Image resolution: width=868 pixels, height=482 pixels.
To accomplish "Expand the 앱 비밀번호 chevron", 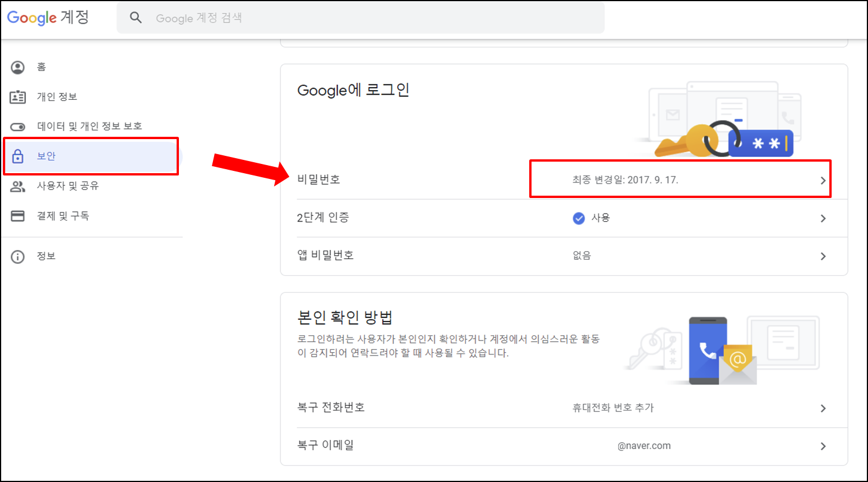I will (823, 256).
